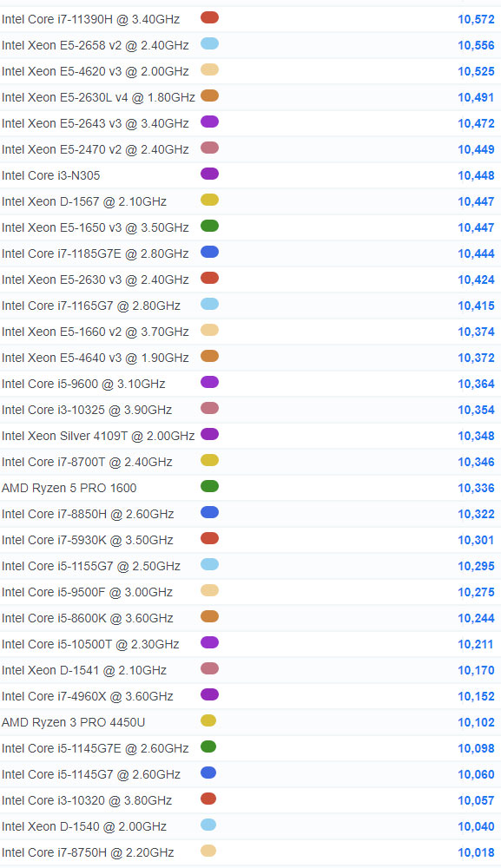Click the purple swatch beside Core i5-9600

click(x=209, y=382)
